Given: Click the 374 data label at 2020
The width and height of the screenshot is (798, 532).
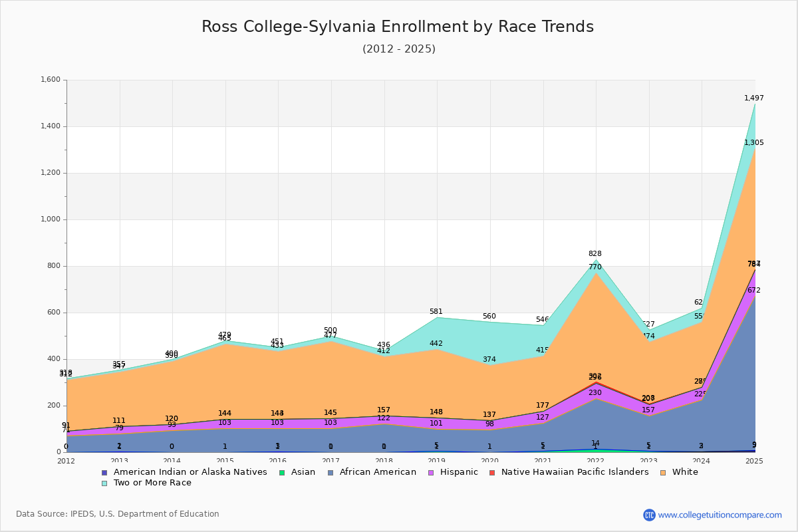Looking at the screenshot, I should pyautogui.click(x=489, y=360).
